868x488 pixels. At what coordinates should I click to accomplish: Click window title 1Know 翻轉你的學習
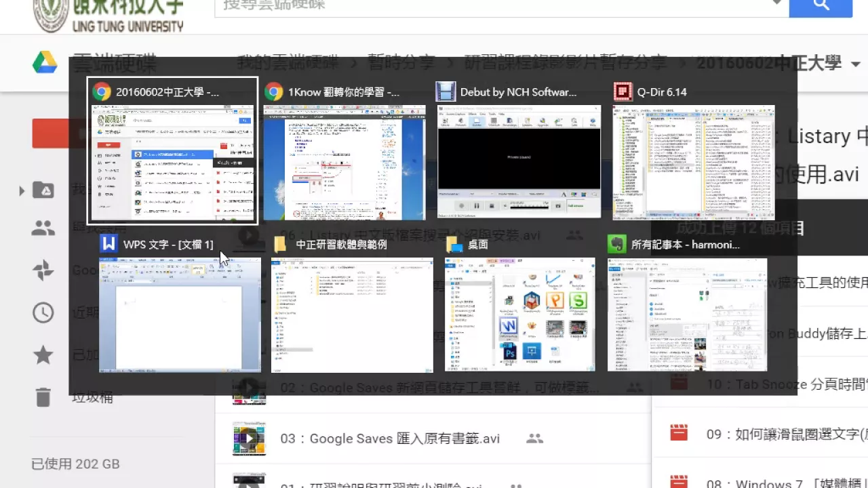click(344, 92)
